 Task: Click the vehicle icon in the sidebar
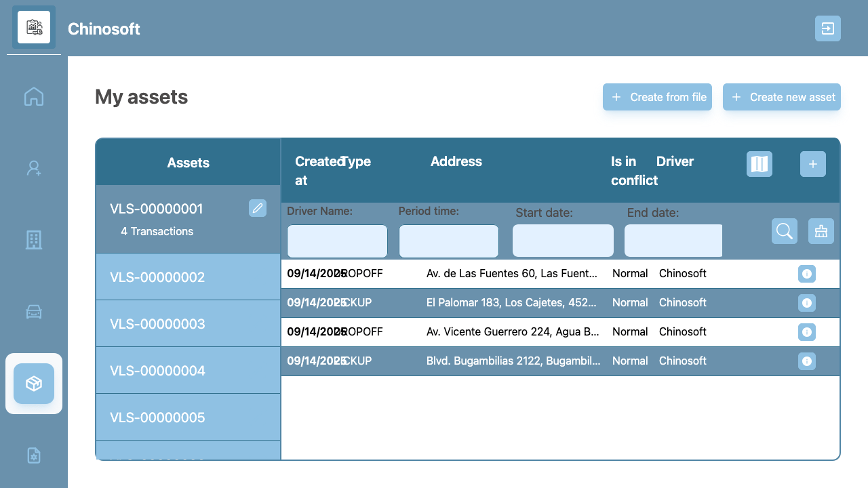34,311
